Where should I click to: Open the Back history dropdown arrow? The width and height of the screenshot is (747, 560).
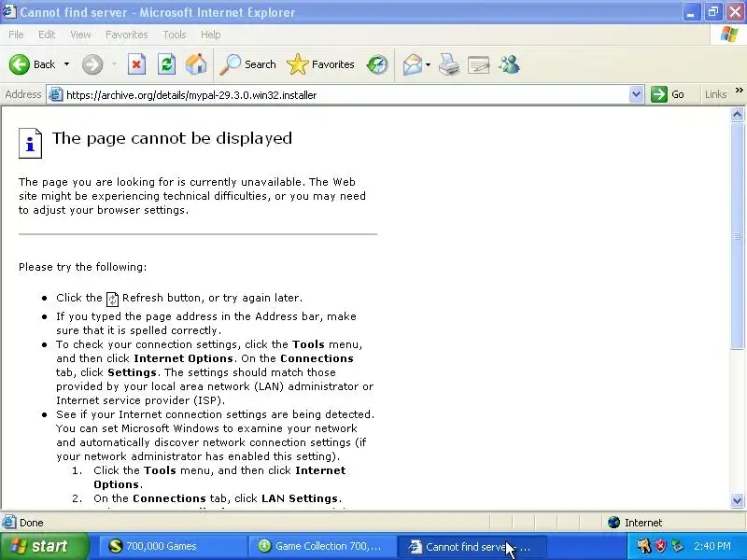pos(66,64)
